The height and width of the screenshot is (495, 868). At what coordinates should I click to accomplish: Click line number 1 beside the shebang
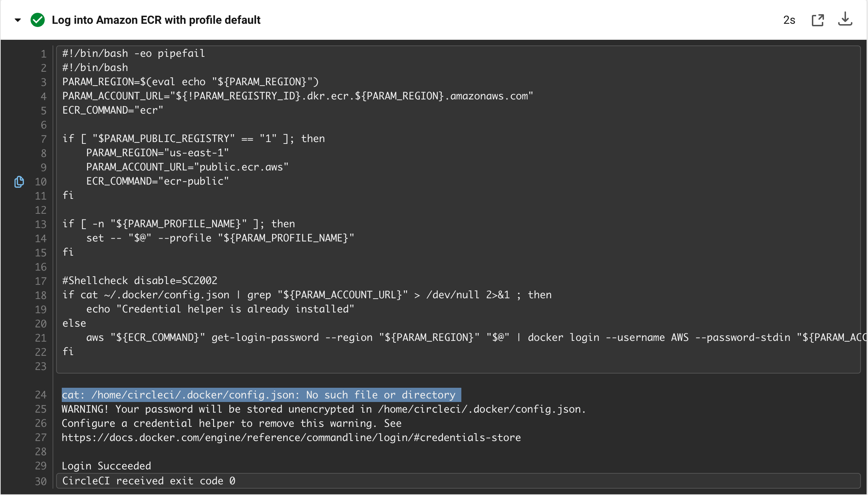click(43, 53)
